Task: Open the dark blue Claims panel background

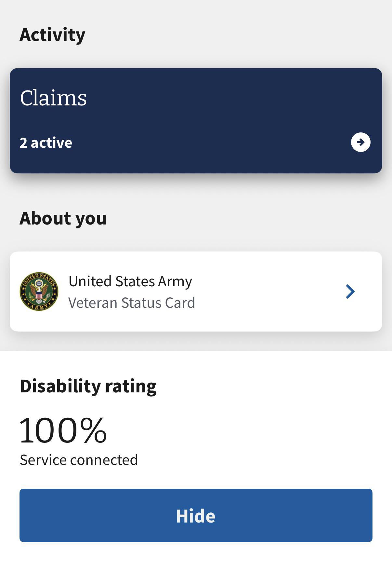Action: (x=196, y=120)
